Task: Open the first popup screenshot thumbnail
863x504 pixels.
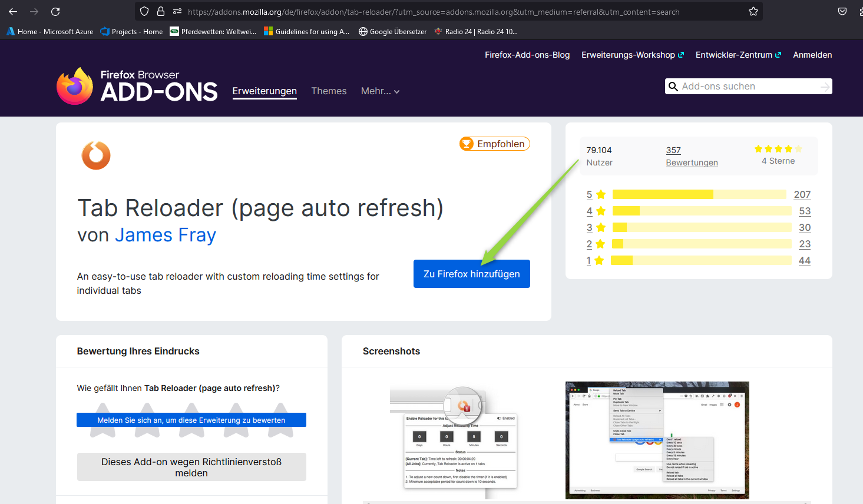Action: [x=454, y=440]
